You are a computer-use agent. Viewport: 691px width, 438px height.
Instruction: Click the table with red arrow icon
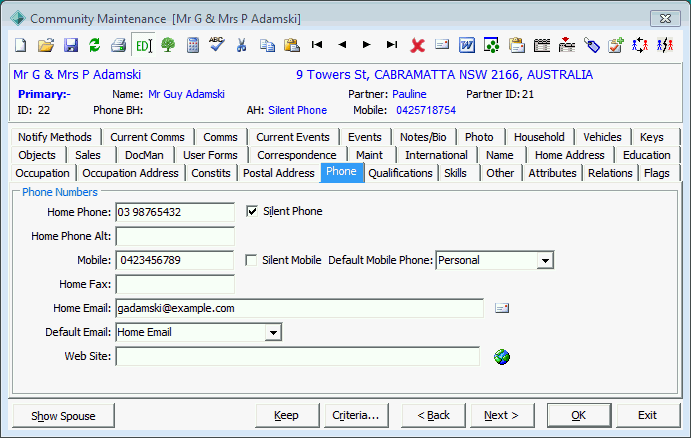click(567, 45)
